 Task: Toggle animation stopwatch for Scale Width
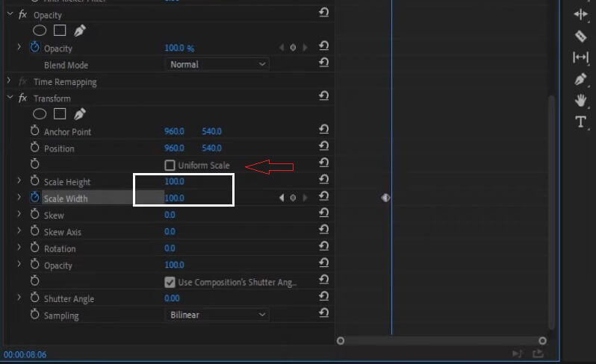34,198
